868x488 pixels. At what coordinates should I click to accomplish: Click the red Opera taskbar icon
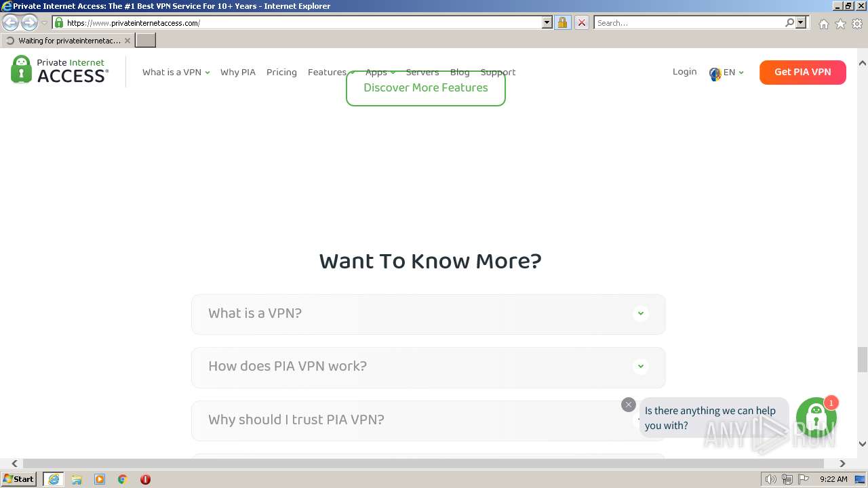coord(145,479)
